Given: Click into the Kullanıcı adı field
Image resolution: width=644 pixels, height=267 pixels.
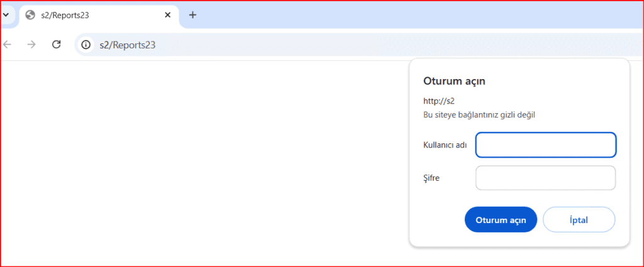Looking at the screenshot, I should (x=545, y=145).
